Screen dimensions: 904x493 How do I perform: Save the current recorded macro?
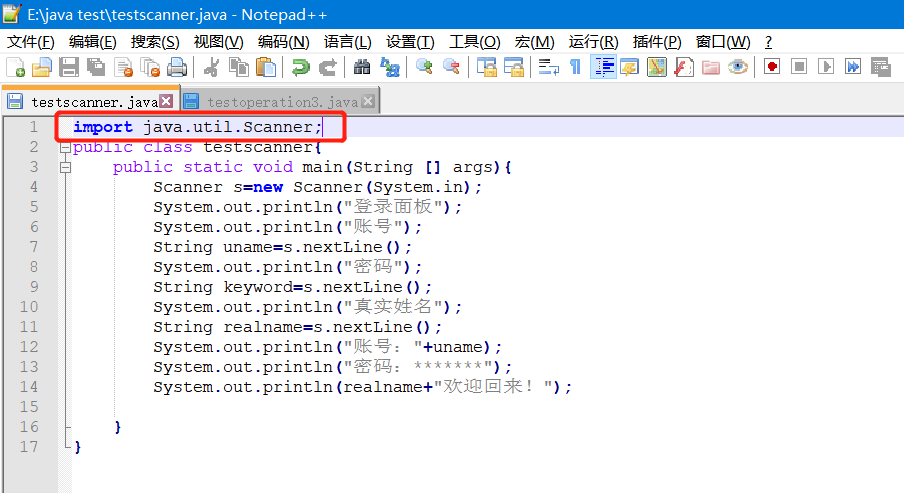[880, 67]
